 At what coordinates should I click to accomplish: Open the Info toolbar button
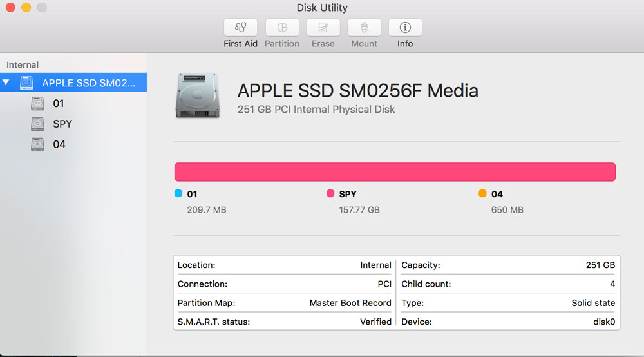tap(405, 28)
